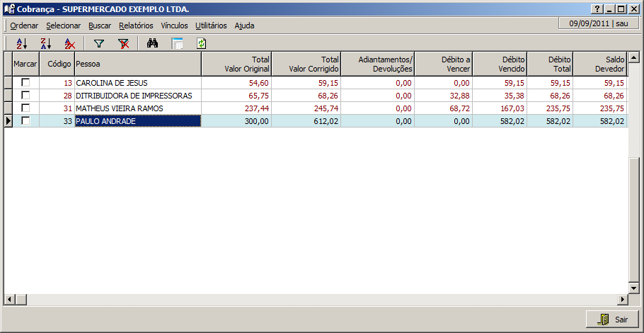This screenshot has width=644, height=333.
Task: Open the Relatórios menu
Action: tap(136, 26)
